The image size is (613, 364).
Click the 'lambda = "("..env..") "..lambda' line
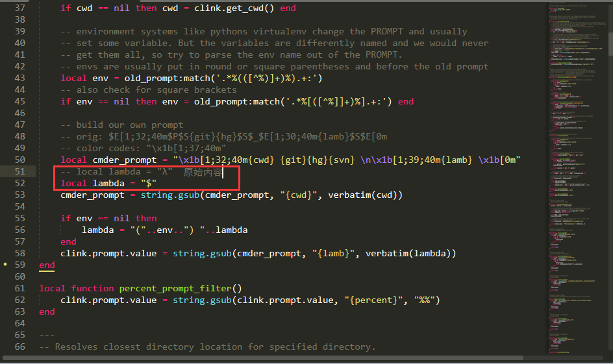pos(164,230)
